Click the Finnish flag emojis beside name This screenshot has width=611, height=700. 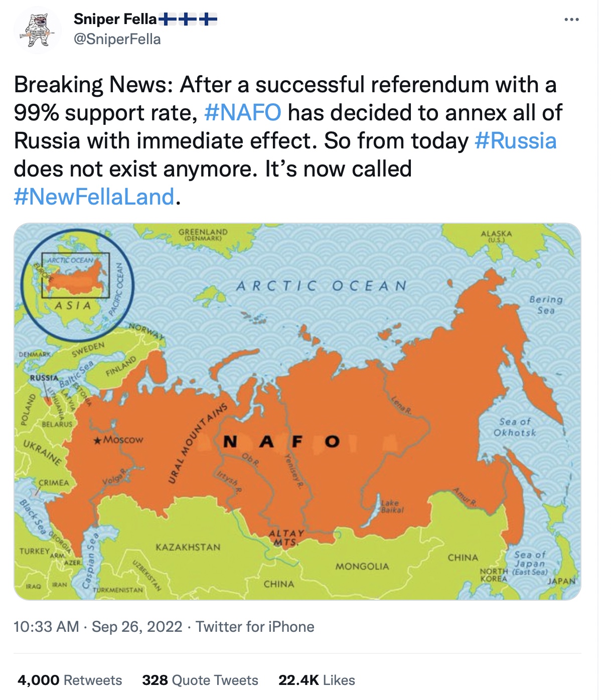188,19
